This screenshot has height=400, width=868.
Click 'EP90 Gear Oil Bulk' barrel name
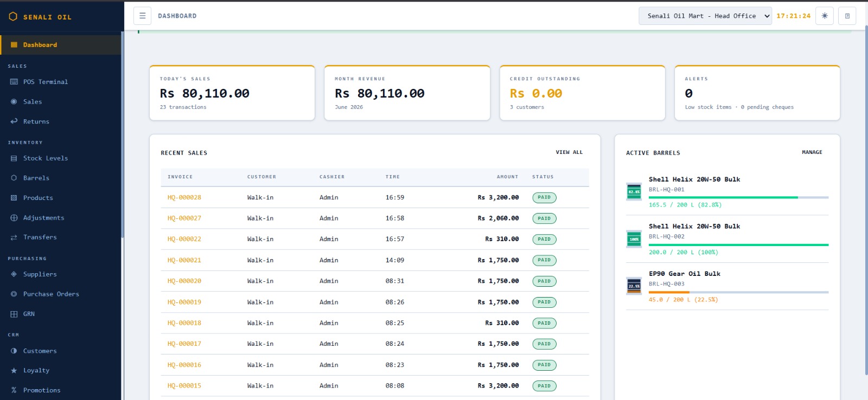(x=685, y=274)
